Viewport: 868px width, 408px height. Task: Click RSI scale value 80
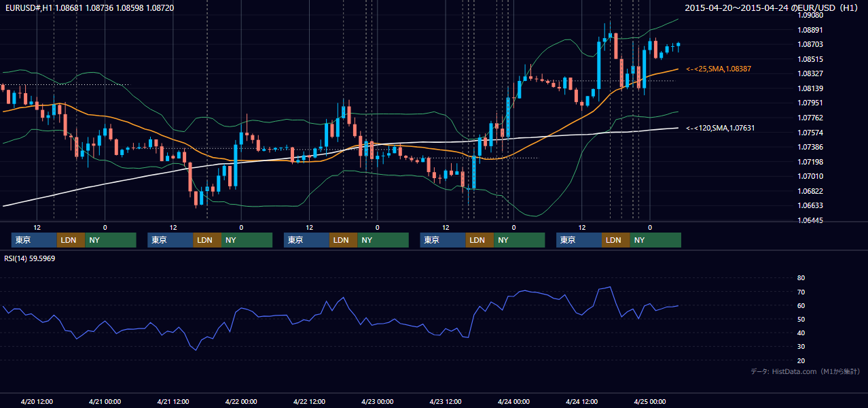coord(801,278)
